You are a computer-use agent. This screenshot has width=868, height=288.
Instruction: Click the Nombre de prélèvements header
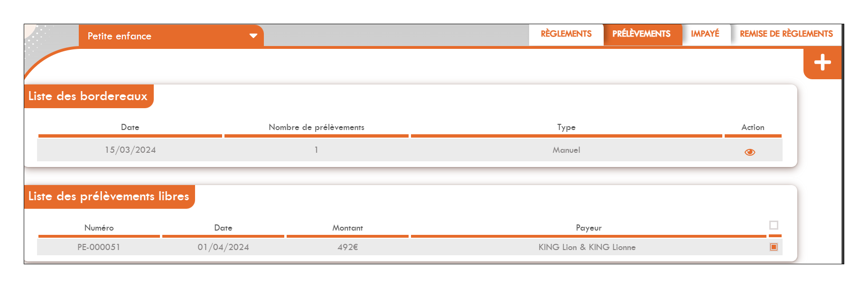(x=316, y=127)
